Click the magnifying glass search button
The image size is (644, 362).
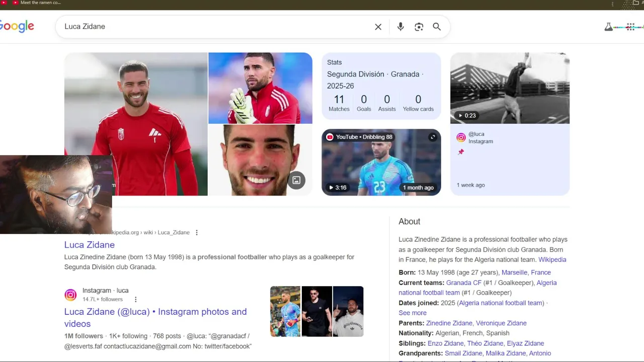[437, 27]
